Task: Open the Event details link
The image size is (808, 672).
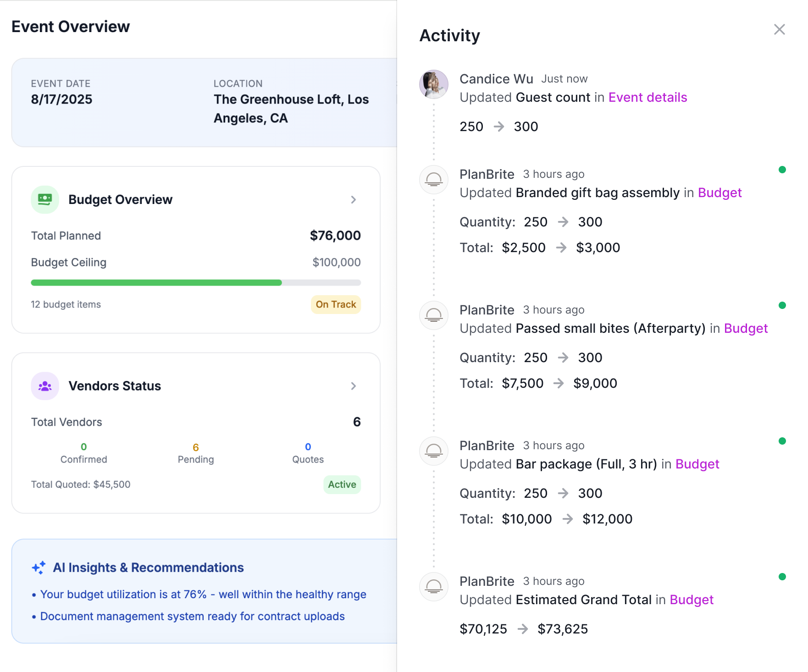Action: coord(647,98)
